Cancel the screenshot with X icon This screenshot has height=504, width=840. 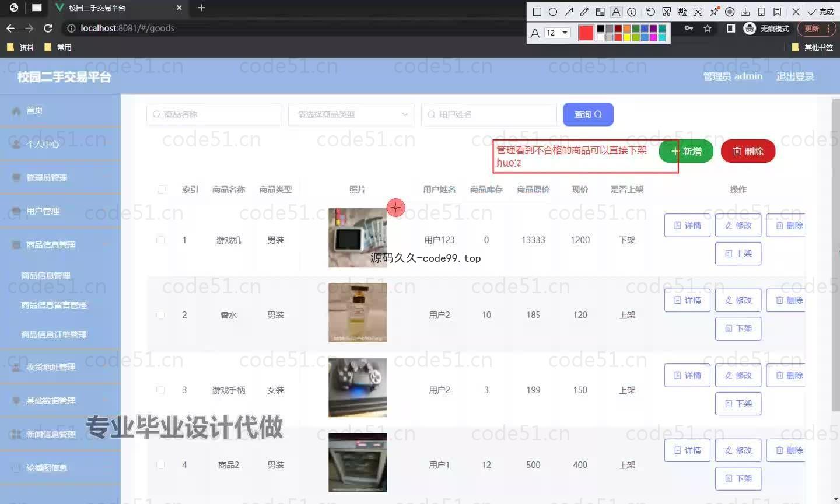pyautogui.click(x=796, y=12)
